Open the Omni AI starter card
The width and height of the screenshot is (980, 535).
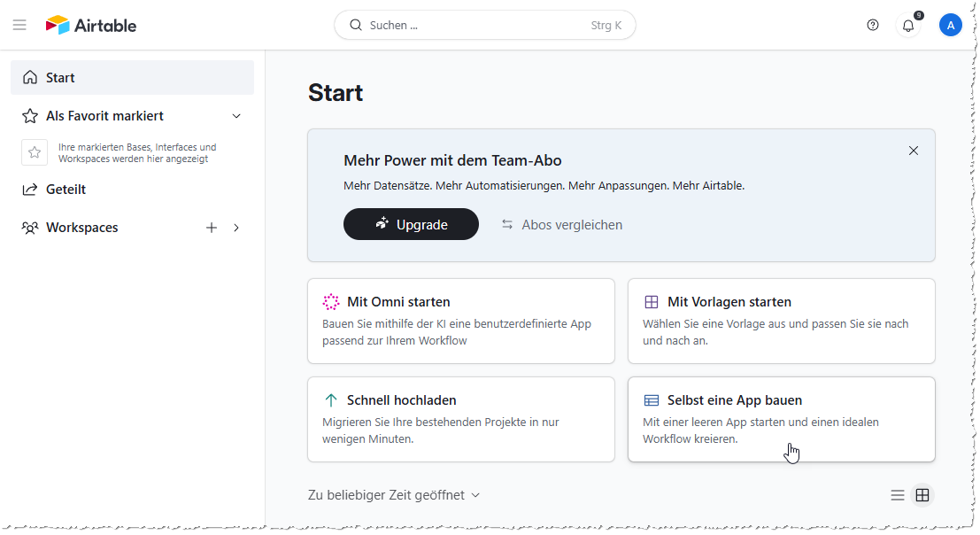tap(460, 321)
